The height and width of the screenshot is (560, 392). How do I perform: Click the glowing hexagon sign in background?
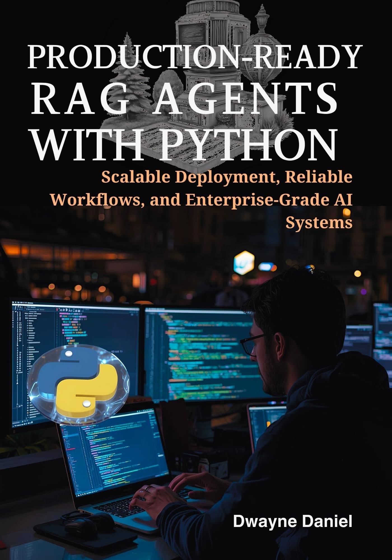point(244,262)
